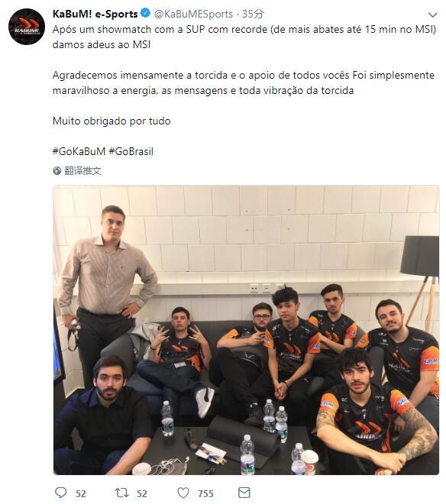The width and height of the screenshot is (446, 504).
Task: Like the tweet with heart icon
Action: click(183, 493)
